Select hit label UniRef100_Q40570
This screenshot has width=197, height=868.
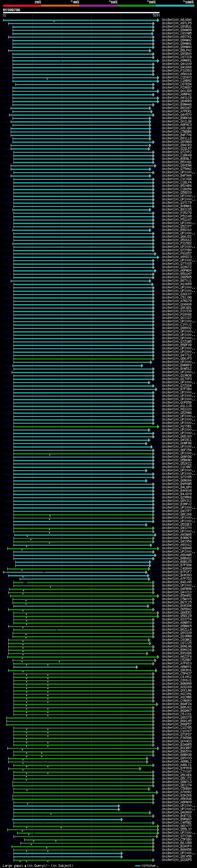177,115
